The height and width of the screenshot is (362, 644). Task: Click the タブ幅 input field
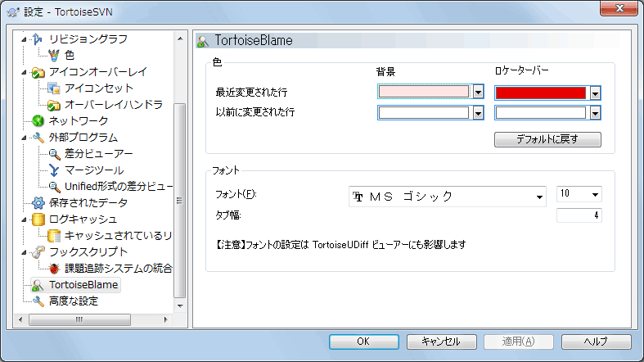(x=579, y=215)
